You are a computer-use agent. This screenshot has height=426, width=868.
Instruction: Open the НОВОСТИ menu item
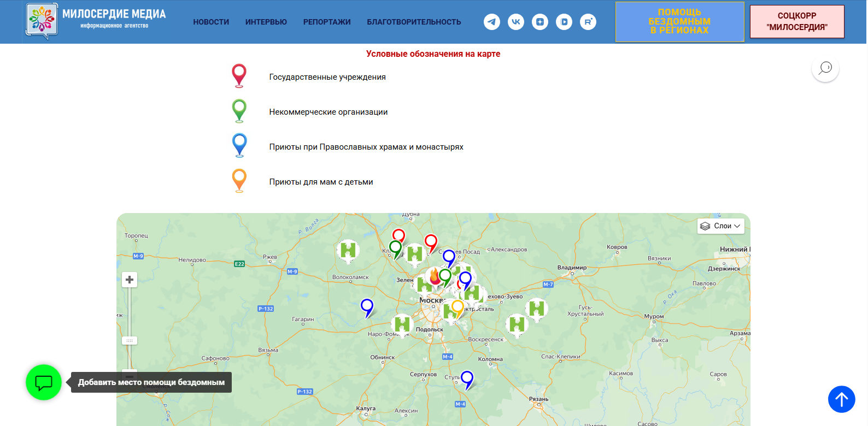click(211, 22)
